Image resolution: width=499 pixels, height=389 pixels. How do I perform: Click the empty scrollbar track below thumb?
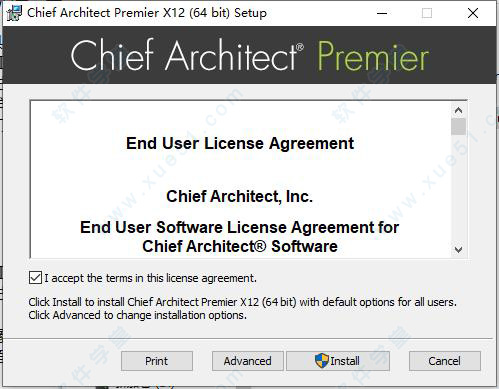(458, 188)
